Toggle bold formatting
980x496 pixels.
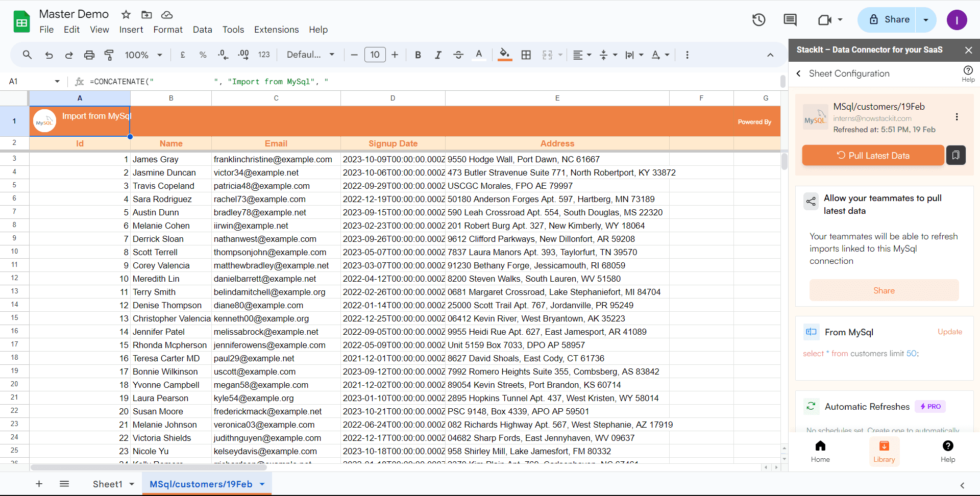tap(418, 55)
